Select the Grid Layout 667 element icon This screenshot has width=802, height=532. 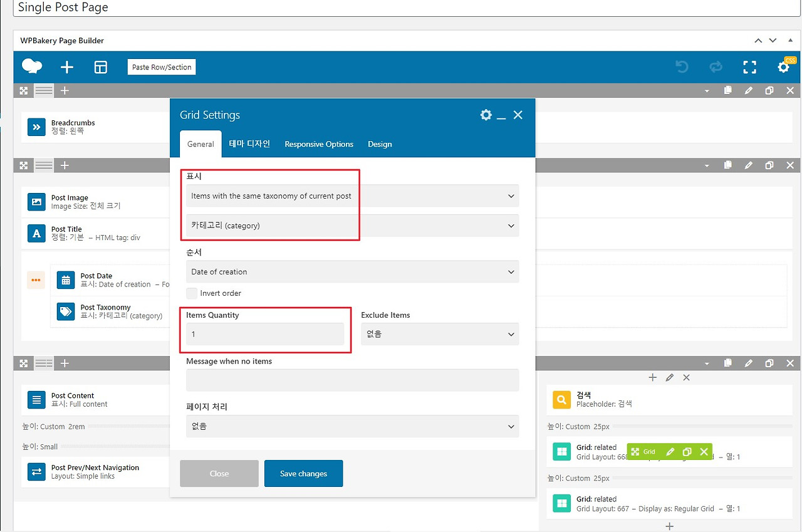[562, 503]
